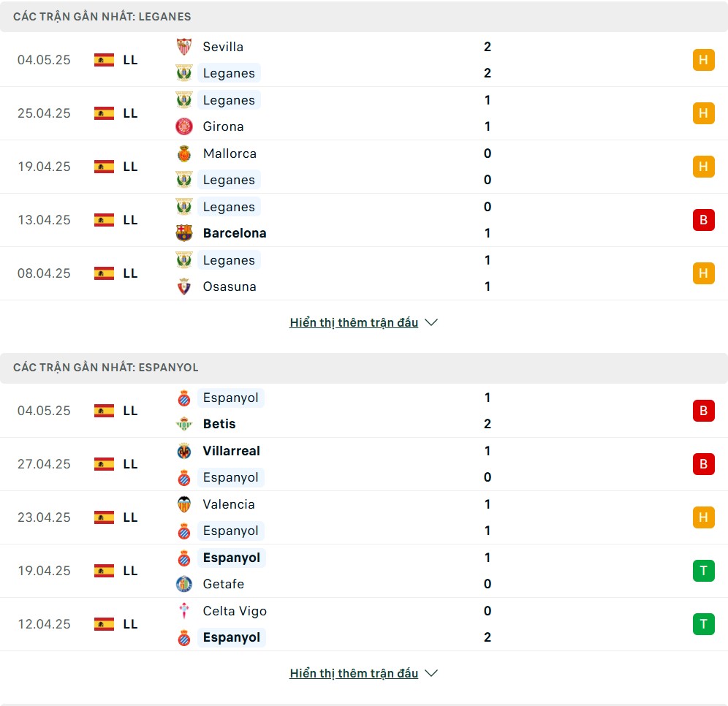Click the Osasuna club crest
The height and width of the screenshot is (706, 728).
click(x=184, y=286)
